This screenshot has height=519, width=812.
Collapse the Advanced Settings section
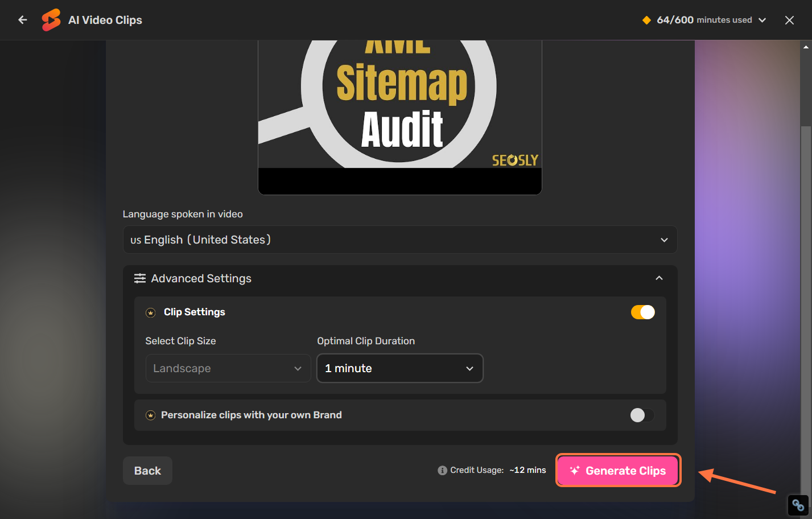click(x=659, y=278)
